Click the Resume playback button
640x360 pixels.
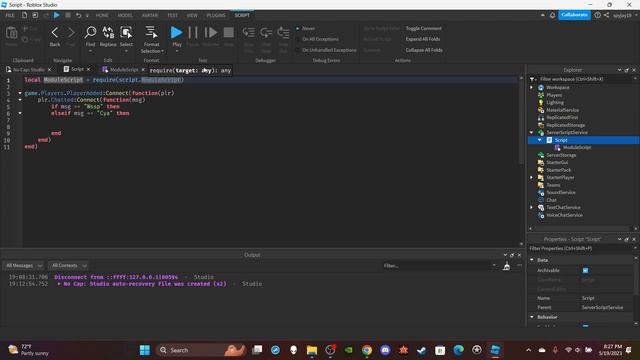211,32
